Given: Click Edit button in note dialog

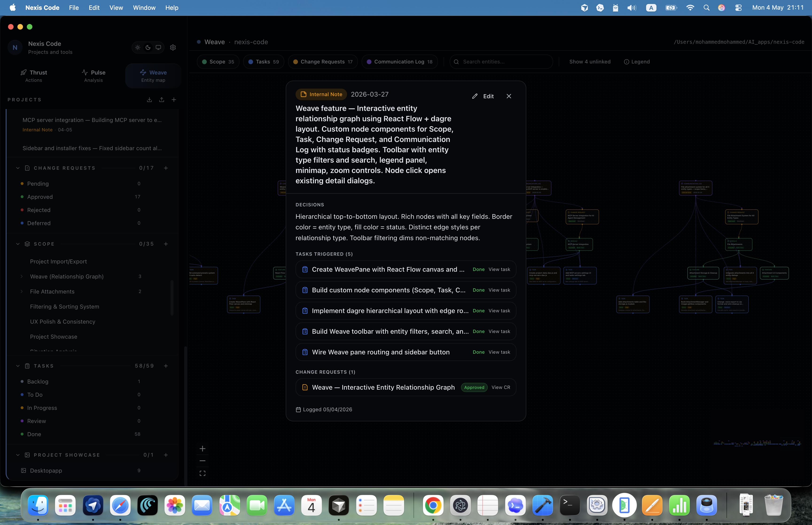Looking at the screenshot, I should click(x=483, y=96).
